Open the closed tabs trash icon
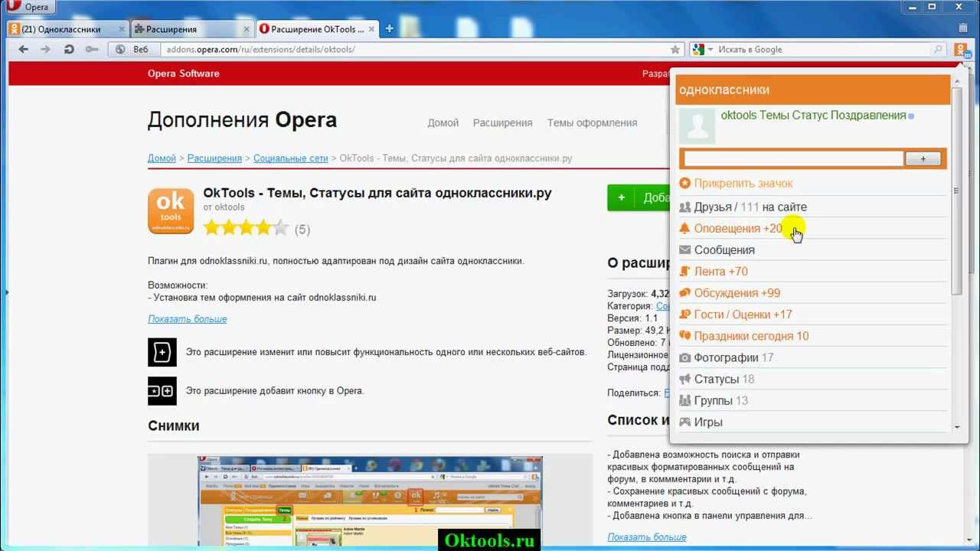Viewport: 980px width, 551px height. (963, 28)
